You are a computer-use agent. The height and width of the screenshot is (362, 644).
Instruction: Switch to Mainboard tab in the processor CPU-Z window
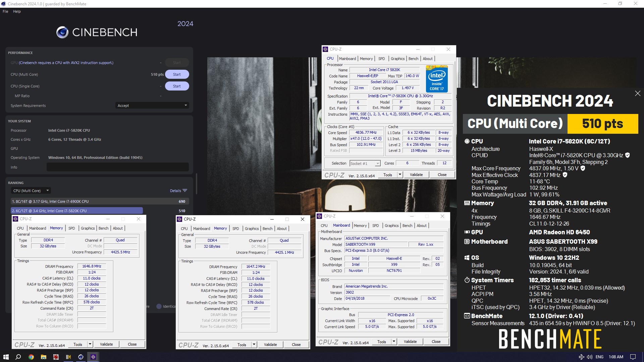[347, 59]
